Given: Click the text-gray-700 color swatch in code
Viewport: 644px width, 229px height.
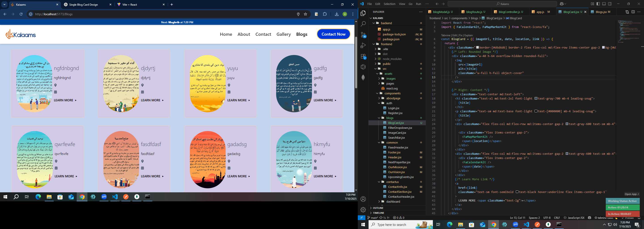Looking at the screenshot, I should 536,98.
